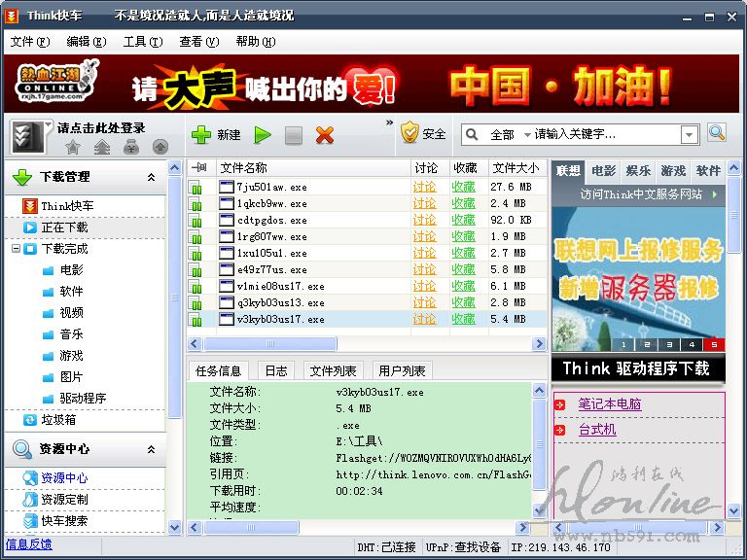Click 讨论 link for 7ju501aw.exe
This screenshot has width=747, height=560.
coord(424,187)
